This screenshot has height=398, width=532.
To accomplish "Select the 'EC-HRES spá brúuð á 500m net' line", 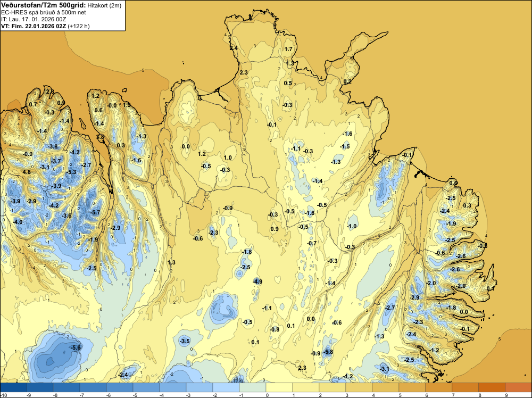I will [44, 12].
